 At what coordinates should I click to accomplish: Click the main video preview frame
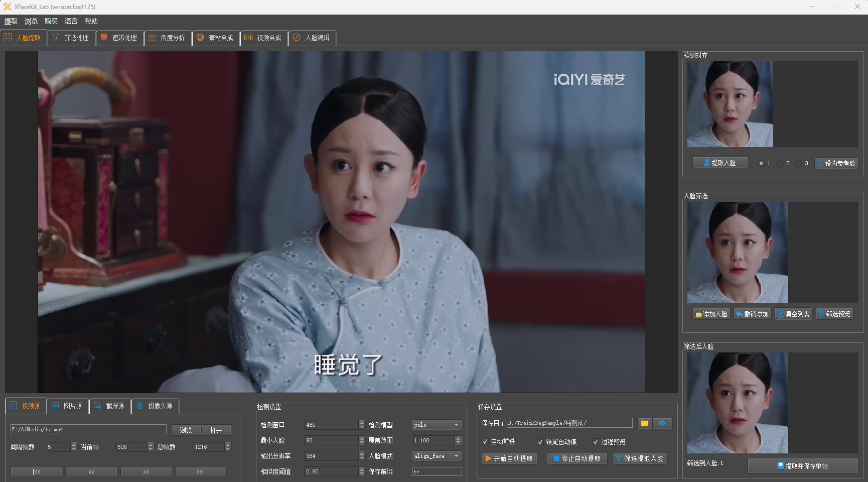(341, 222)
